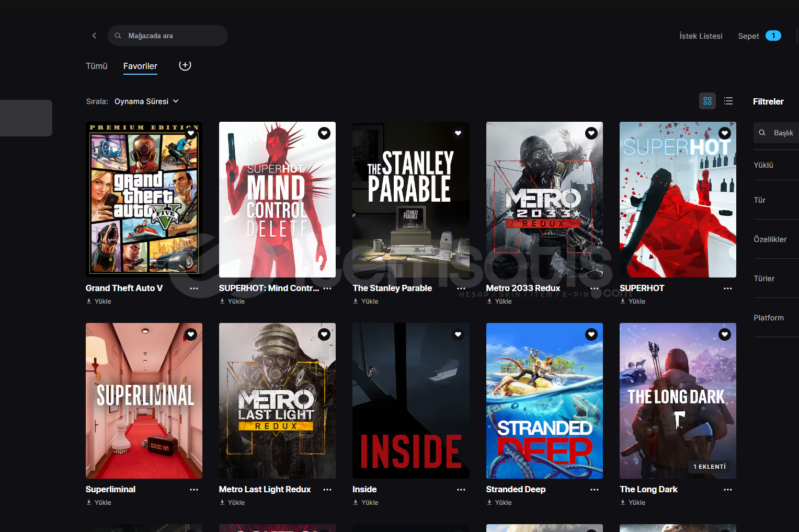
Task: Toggle favorite heart on The Long Dark
Action: pos(725,334)
